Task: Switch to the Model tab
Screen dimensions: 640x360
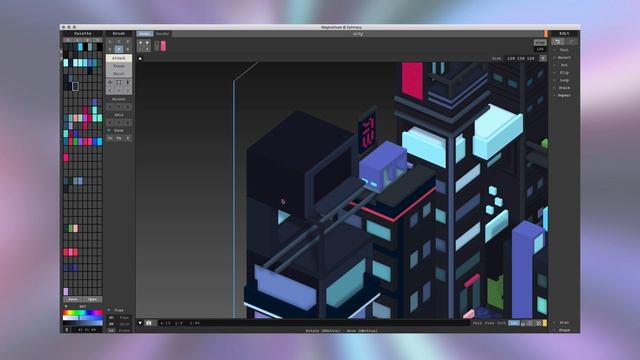Action: (x=144, y=33)
